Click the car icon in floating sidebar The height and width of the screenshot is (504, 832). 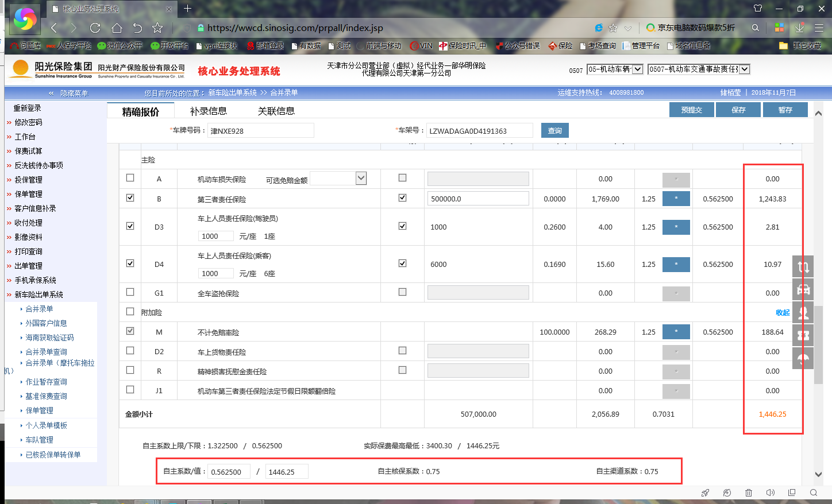pyautogui.click(x=803, y=289)
